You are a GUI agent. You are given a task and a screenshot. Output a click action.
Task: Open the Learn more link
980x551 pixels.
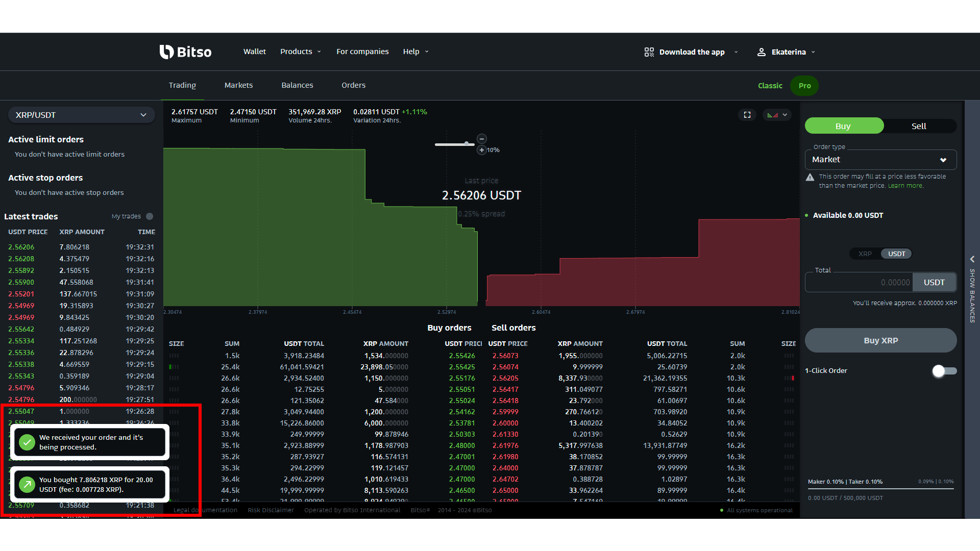click(x=905, y=185)
